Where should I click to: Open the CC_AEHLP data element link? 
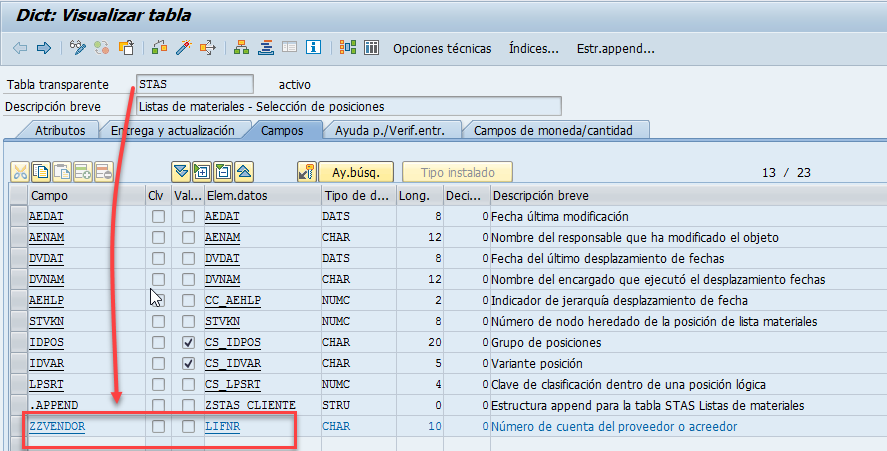(x=232, y=300)
